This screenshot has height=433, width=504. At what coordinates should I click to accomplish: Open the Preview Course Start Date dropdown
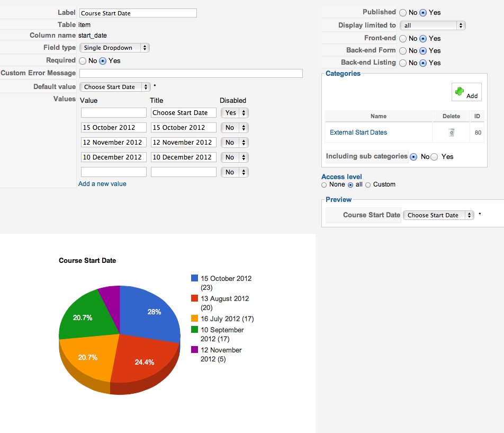pyautogui.click(x=438, y=215)
